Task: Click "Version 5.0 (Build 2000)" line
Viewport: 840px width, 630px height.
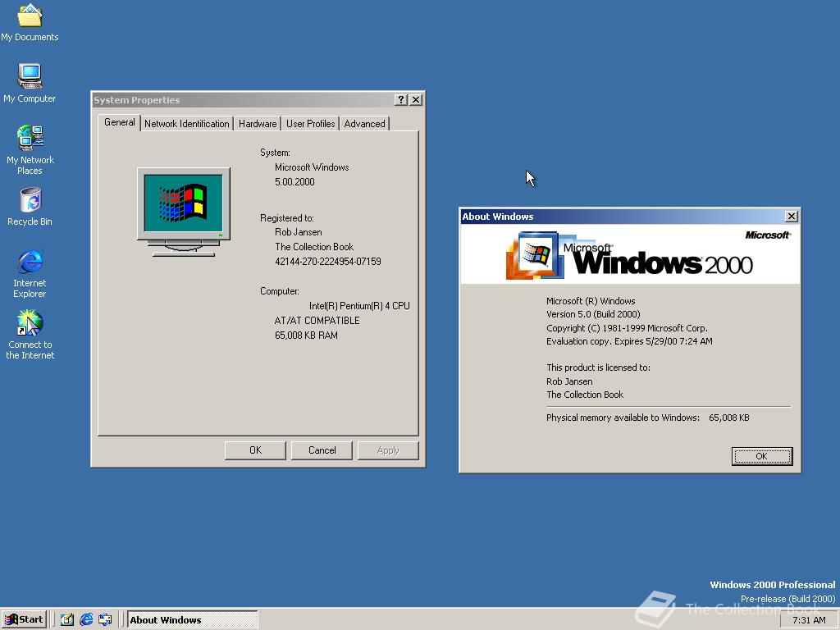Action: coord(593,314)
